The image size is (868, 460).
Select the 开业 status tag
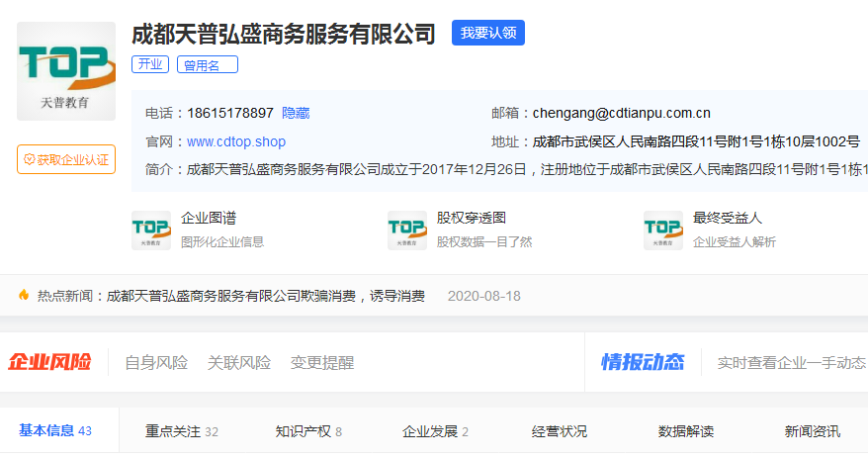[150, 64]
